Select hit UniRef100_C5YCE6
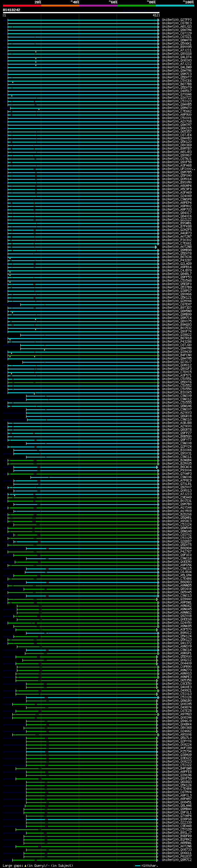This screenshot has height=868, width=197. pos(177,81)
